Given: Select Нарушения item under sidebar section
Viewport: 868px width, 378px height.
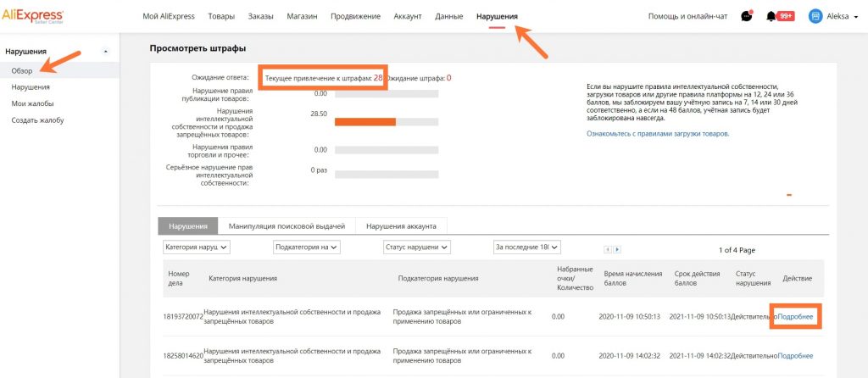Looking at the screenshot, I should coord(31,87).
